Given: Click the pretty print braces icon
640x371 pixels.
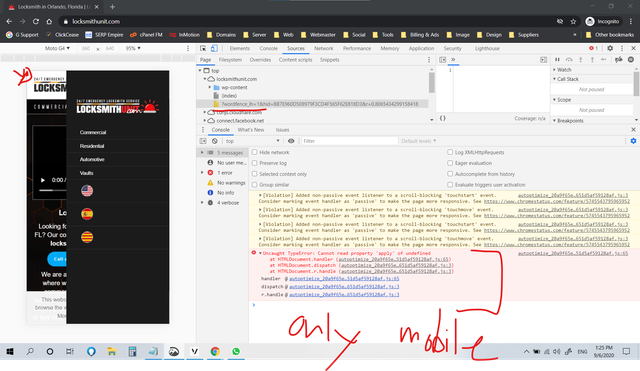Looking at the screenshot, I should click(x=442, y=118).
